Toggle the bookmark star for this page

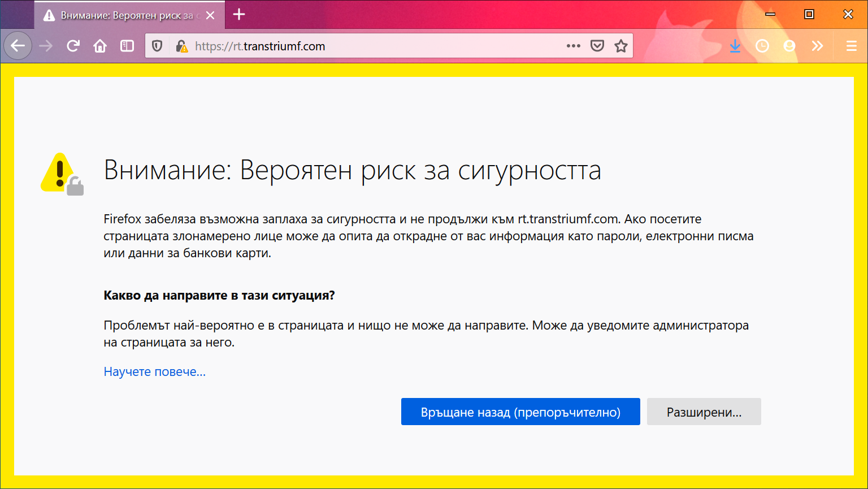coord(621,46)
